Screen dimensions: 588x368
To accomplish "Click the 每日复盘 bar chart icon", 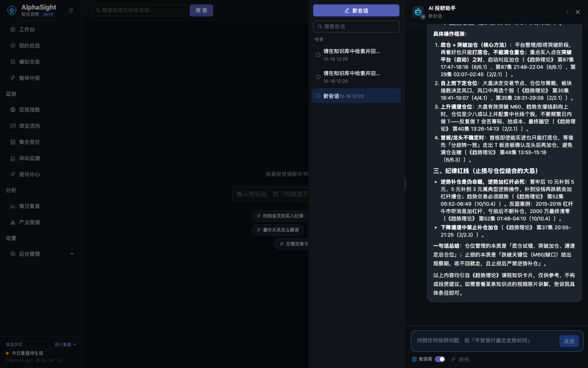I will (13, 206).
